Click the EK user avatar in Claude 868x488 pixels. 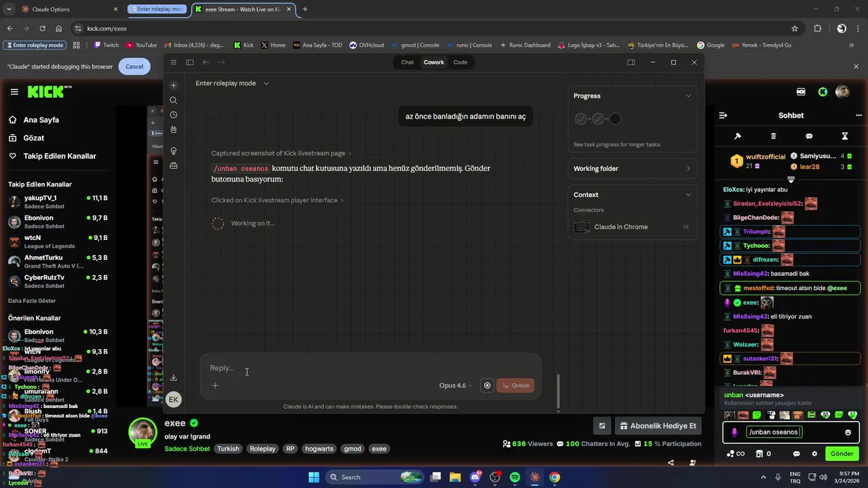[x=174, y=399]
